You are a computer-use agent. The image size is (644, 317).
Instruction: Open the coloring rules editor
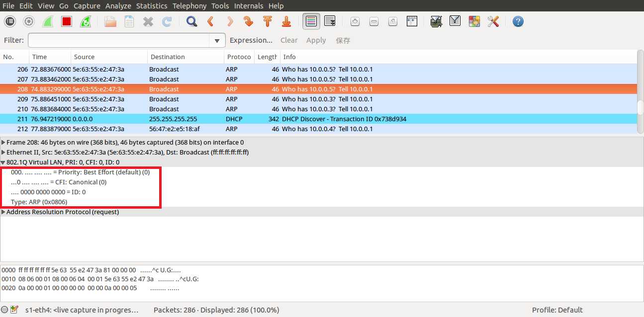(x=474, y=21)
